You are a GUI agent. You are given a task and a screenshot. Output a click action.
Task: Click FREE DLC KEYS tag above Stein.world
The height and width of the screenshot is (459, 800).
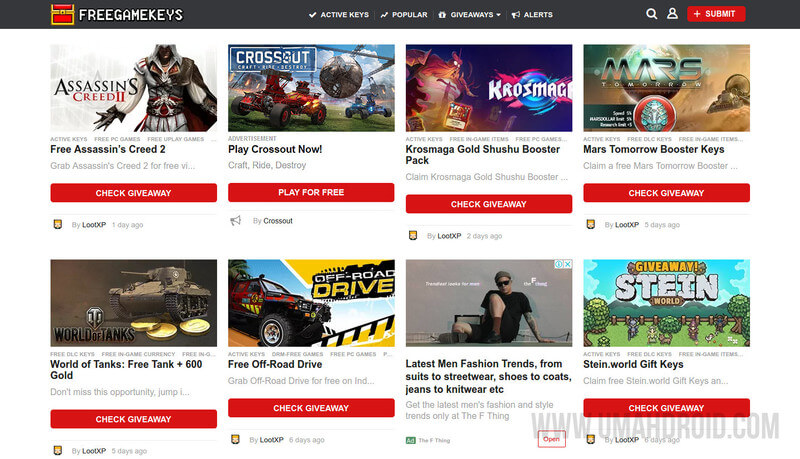click(x=649, y=354)
